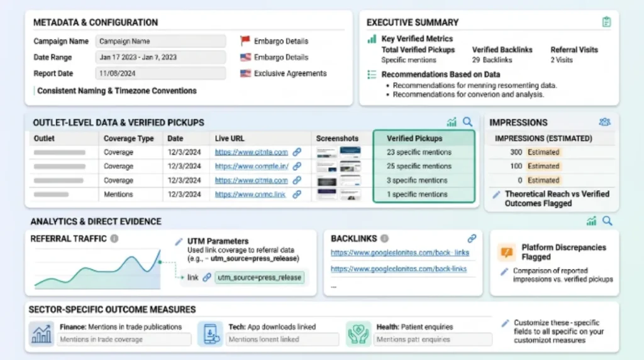Click the people icon in Impressions panel
This screenshot has width=644, height=360.
604,122
